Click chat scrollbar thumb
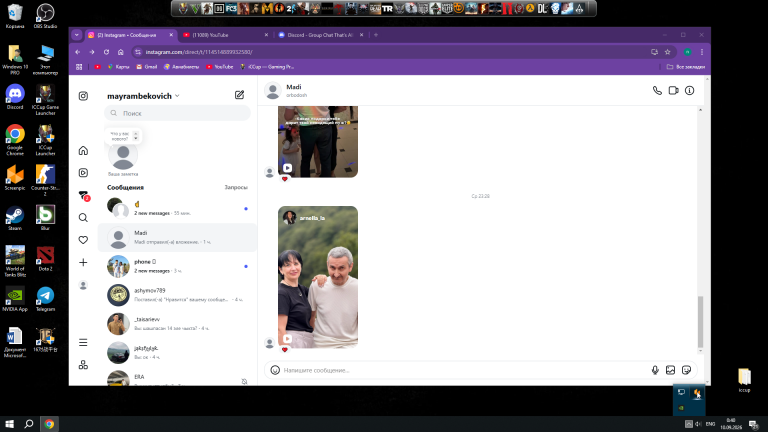This screenshot has height=432, width=768. [x=700, y=321]
